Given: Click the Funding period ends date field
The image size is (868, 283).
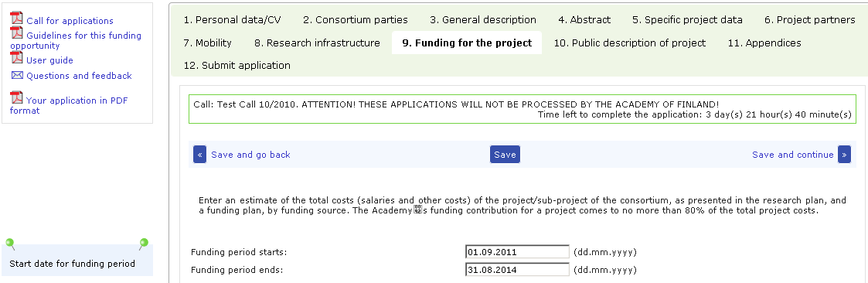Looking at the screenshot, I should [518, 271].
